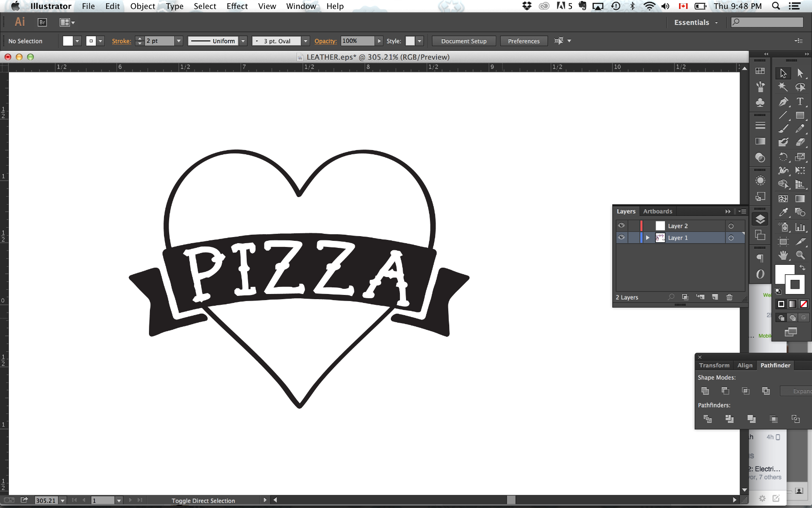Click the Document Setup button
Screen dimensions: 812x508
[464, 41]
